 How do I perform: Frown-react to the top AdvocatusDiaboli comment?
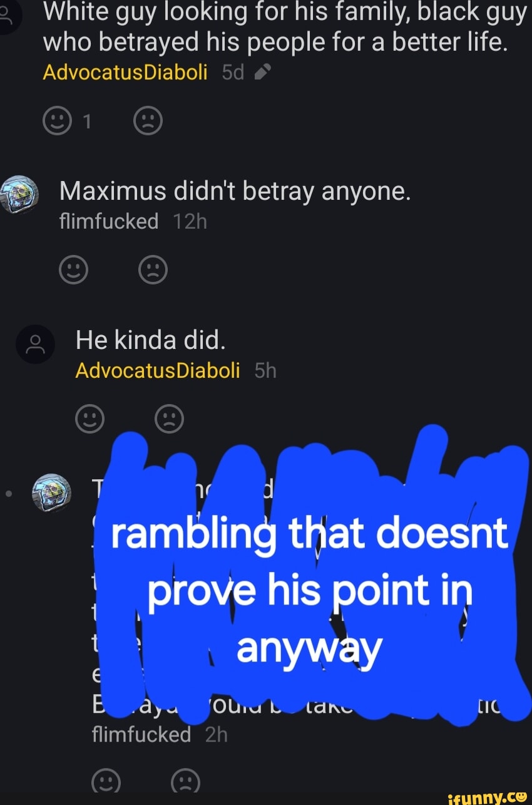(148, 122)
